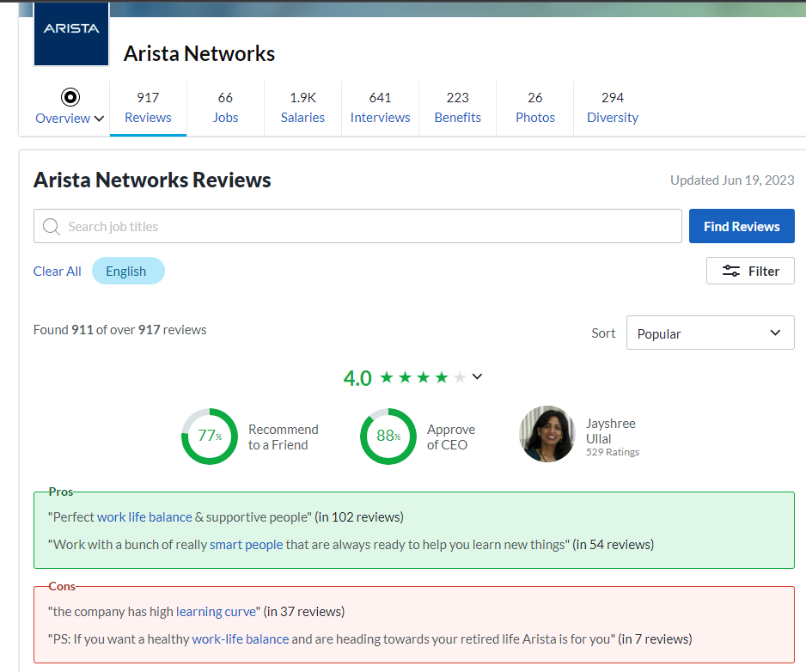The height and width of the screenshot is (672, 806).
Task: Open the 294 Diversity tab
Action: (x=613, y=107)
